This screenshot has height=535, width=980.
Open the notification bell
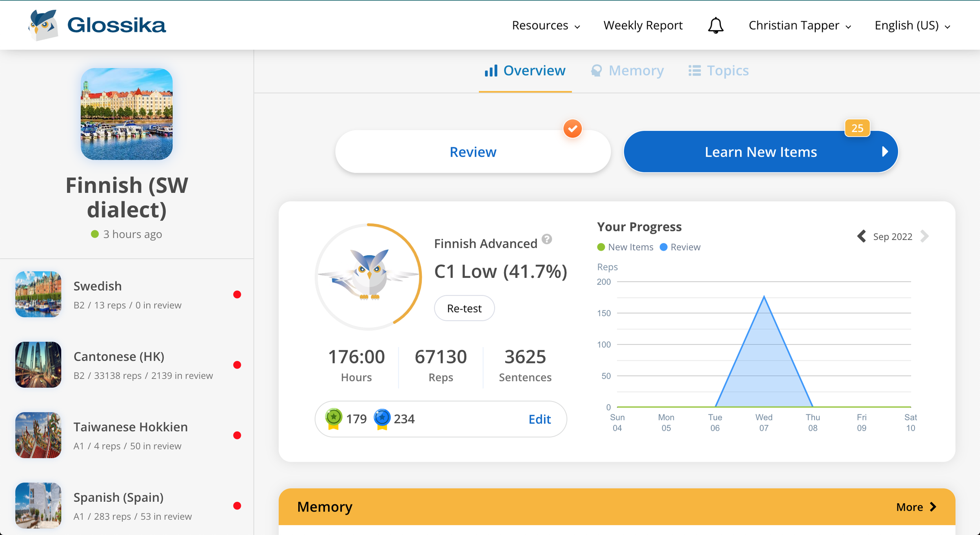click(715, 25)
